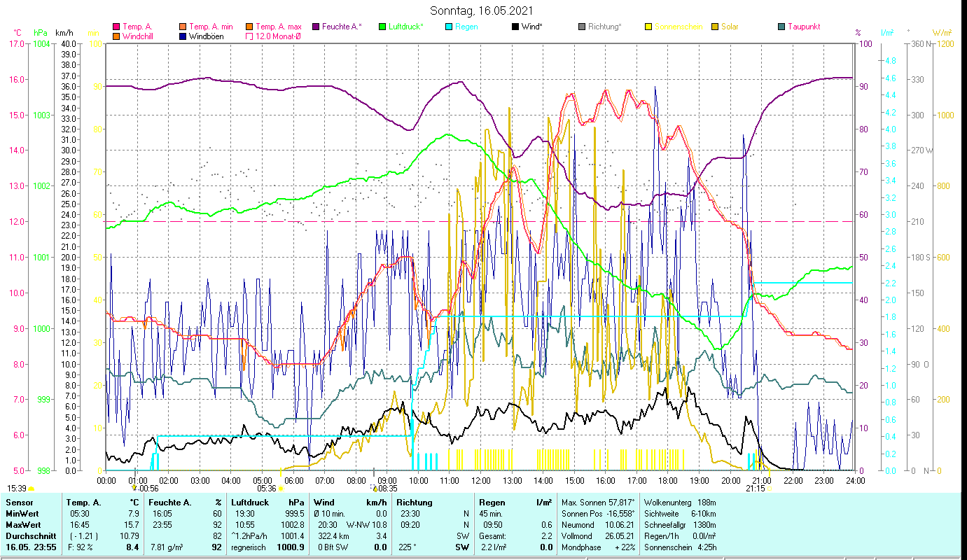This screenshot has width=967, height=560.
Task: Click the cyan Regen legend swatch
Action: pos(449,27)
